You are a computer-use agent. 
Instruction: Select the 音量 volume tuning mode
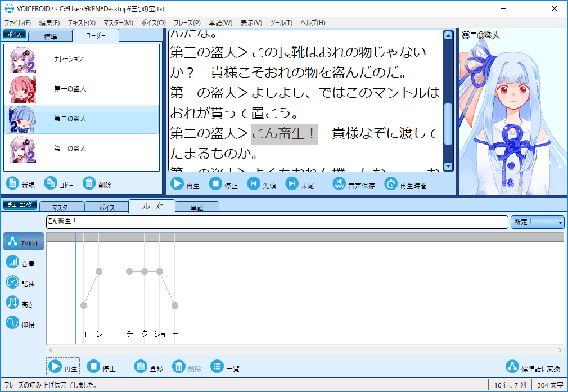tap(21, 262)
